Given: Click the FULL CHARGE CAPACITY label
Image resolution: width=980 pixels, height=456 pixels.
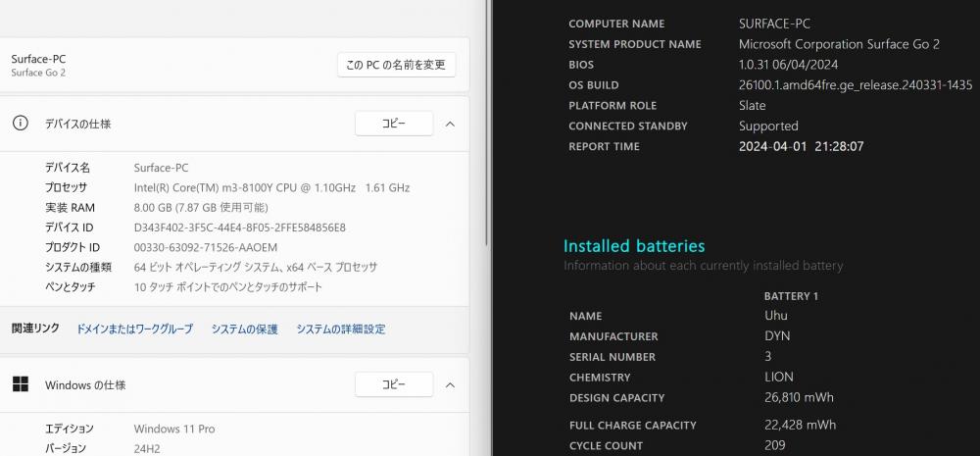Looking at the screenshot, I should (x=632, y=426).
